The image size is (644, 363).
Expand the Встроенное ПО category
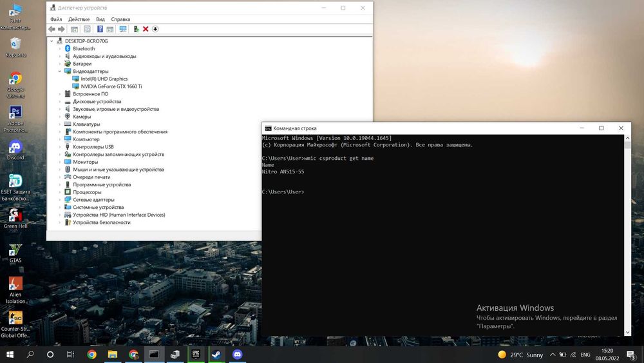click(x=59, y=93)
